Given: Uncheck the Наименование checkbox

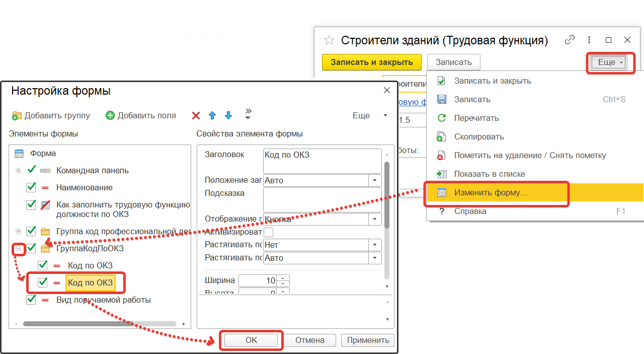Looking at the screenshot, I should coord(31,187).
